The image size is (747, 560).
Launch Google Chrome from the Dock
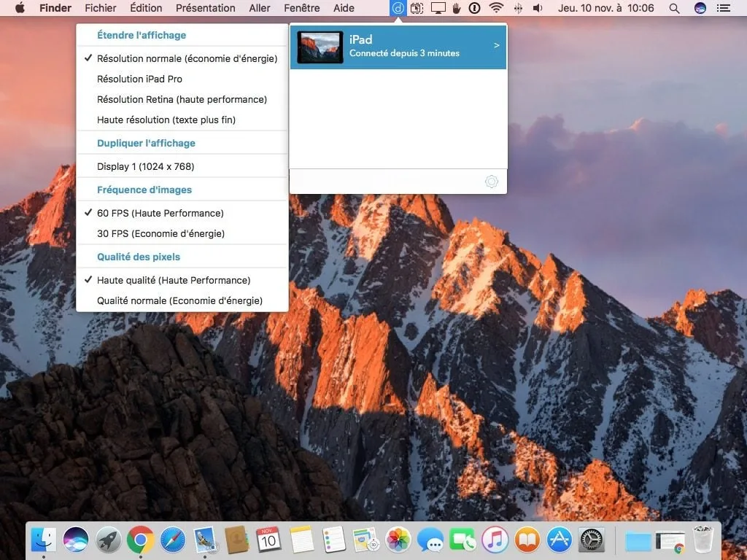(x=140, y=540)
